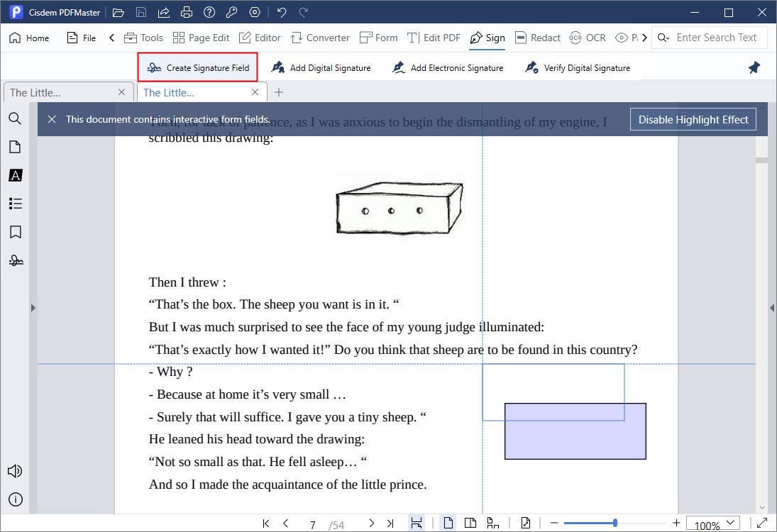Open annotations panel with letter A icon
This screenshot has height=532, width=777.
pyautogui.click(x=16, y=175)
